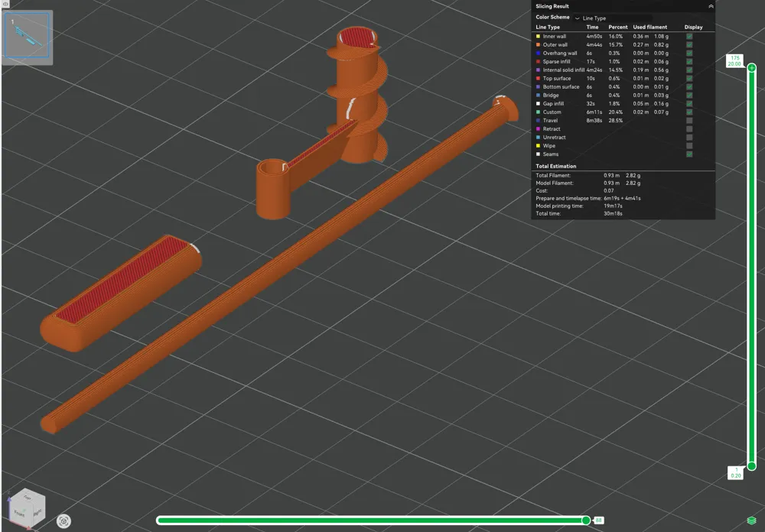
Task: Click the 1 / 0.20 bottom layer label
Action: [736, 472]
